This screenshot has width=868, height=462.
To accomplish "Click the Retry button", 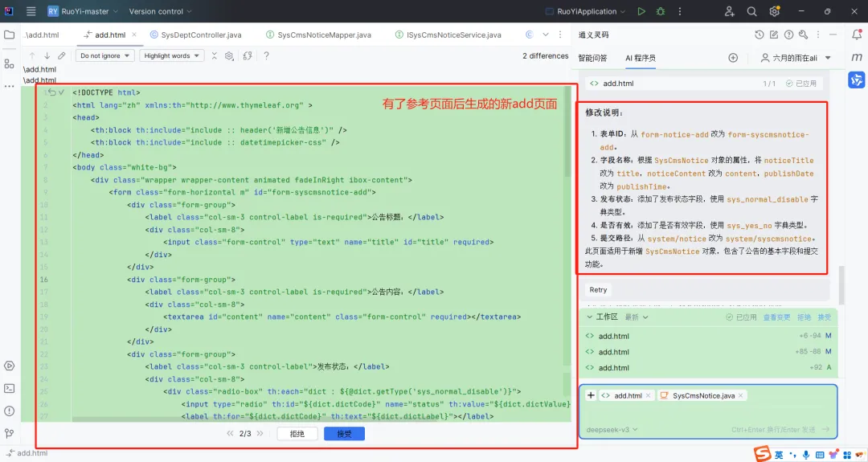I will [x=598, y=290].
